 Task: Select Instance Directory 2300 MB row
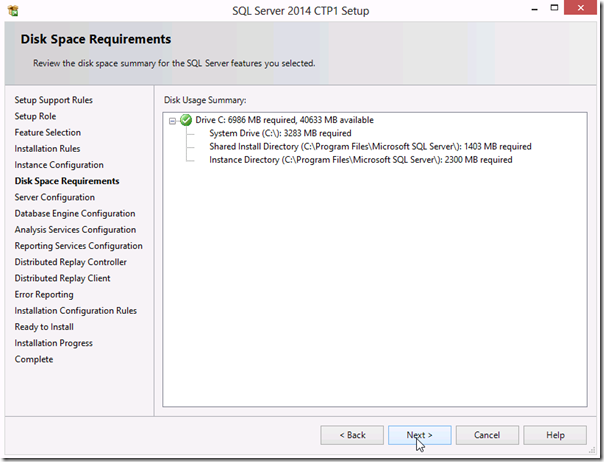tap(361, 160)
